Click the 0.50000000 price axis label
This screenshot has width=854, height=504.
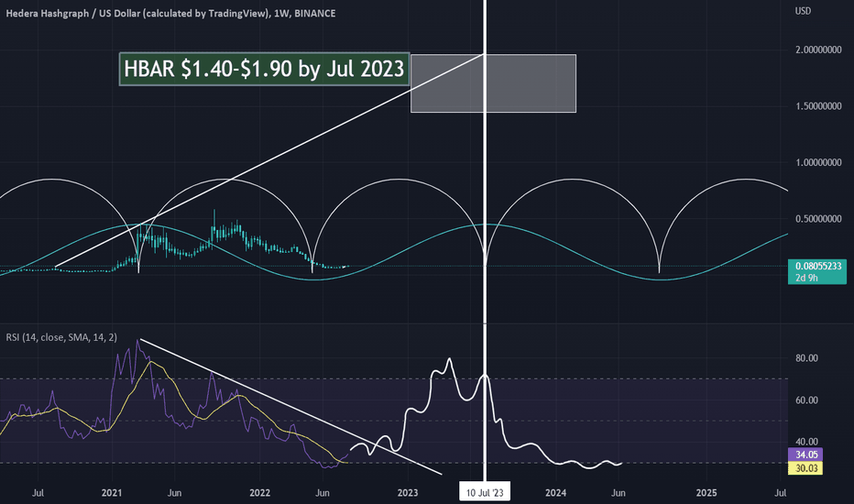pos(818,218)
